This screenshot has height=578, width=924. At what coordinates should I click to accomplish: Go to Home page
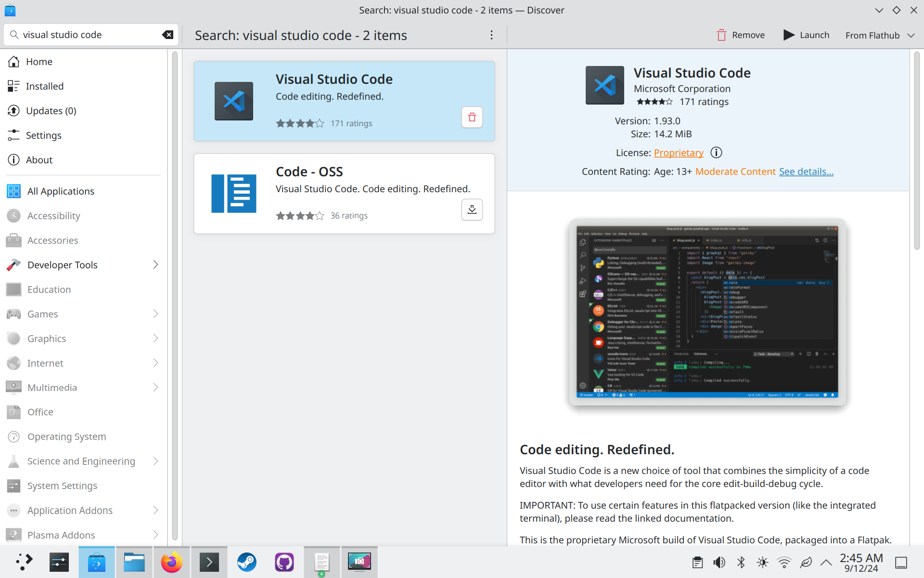point(83,62)
